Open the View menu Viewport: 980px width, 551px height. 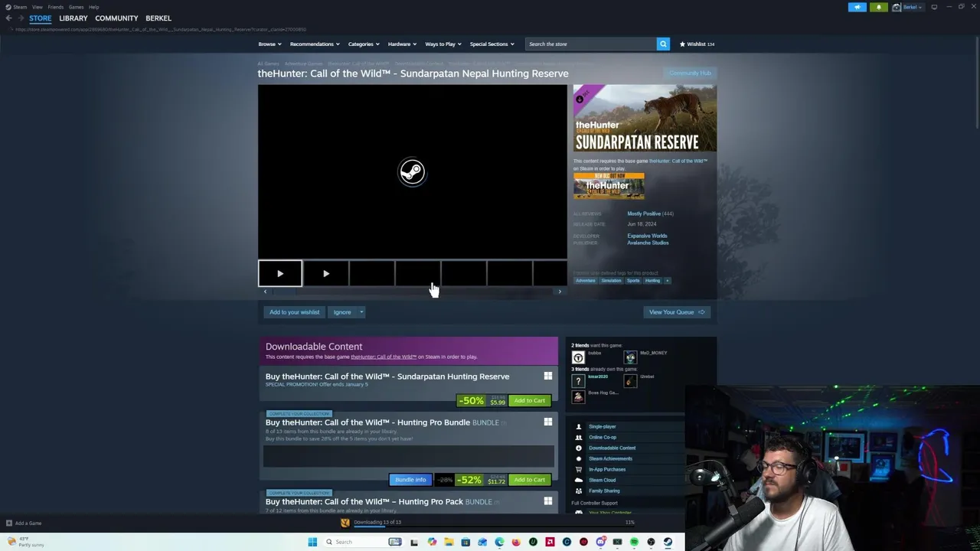[37, 7]
